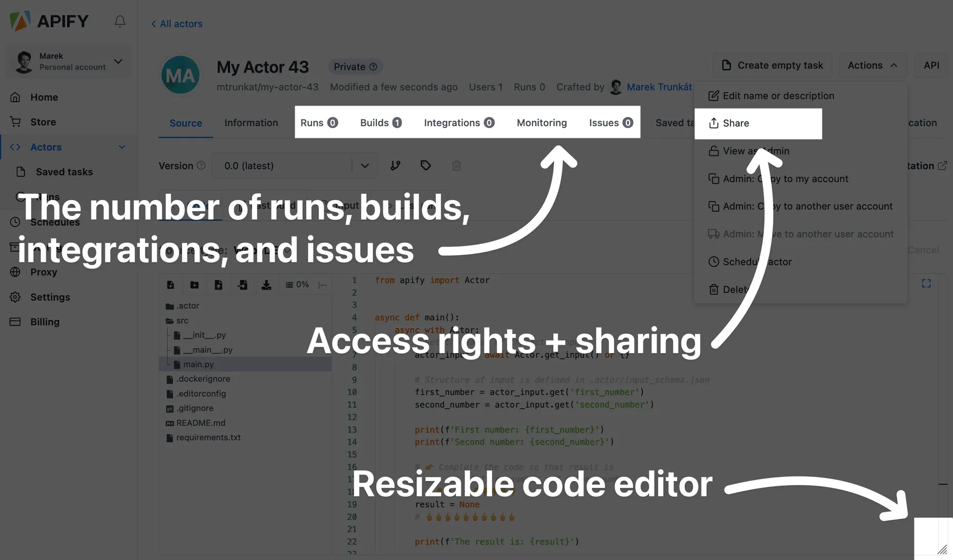Switch to the Information tab
Screen dimensions: 953x560
(x=251, y=123)
